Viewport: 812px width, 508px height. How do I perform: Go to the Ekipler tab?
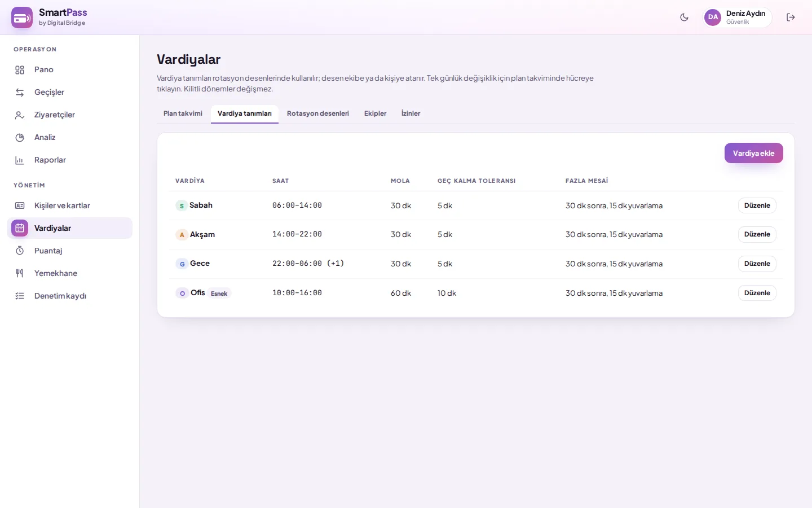[375, 113]
